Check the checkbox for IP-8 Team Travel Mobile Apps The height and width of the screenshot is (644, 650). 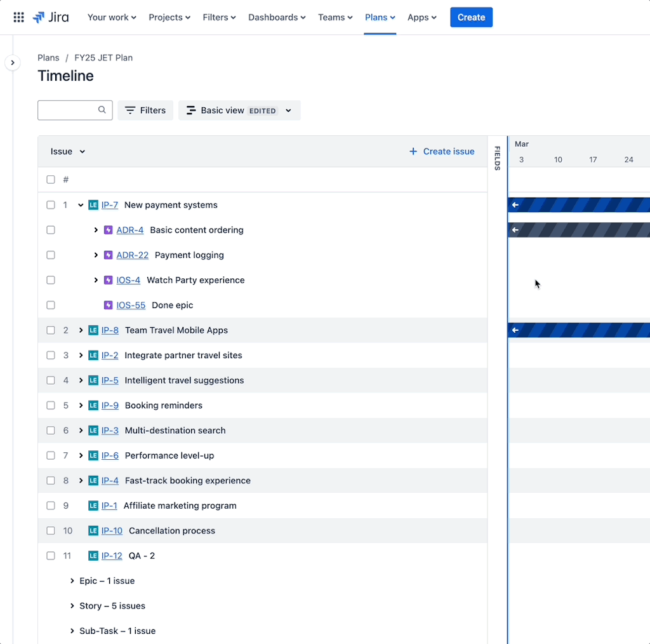[x=51, y=330]
